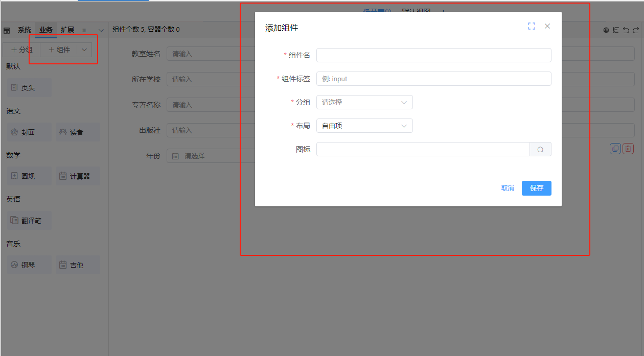Switch to the 系统 tab
This screenshot has height=356, width=644.
pos(25,30)
